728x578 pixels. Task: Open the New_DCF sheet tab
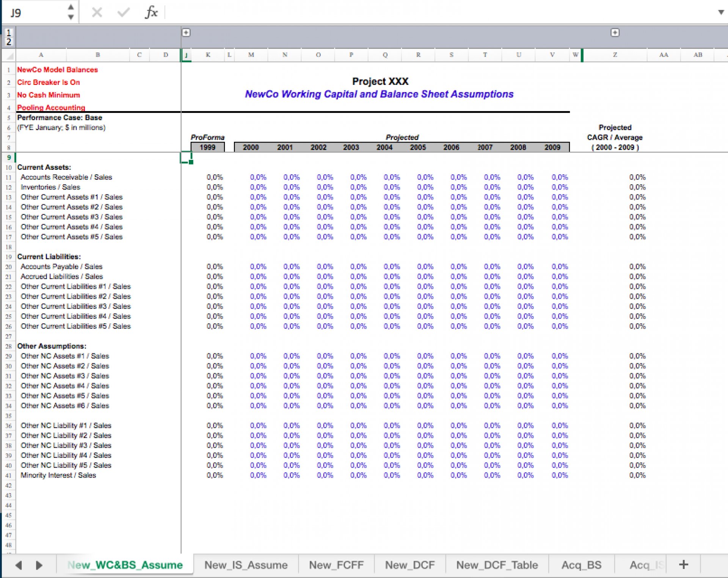coord(409,565)
